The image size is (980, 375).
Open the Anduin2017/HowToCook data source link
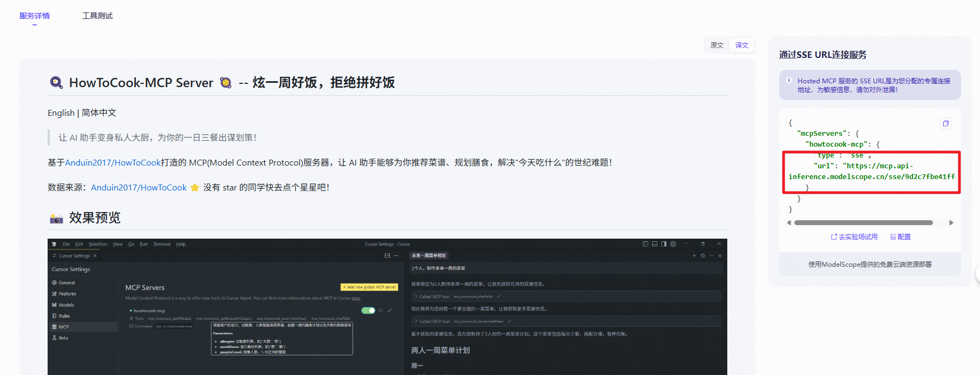pyautogui.click(x=139, y=188)
